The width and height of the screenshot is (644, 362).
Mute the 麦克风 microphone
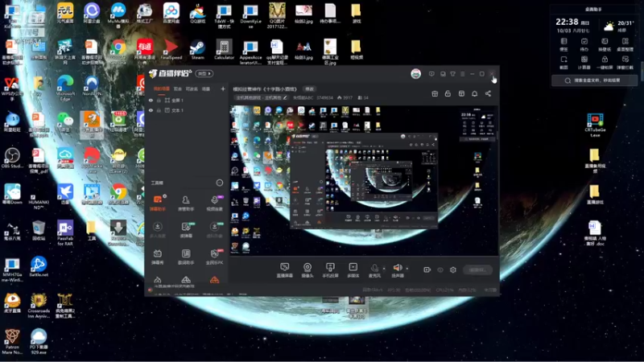pyautogui.click(x=374, y=270)
